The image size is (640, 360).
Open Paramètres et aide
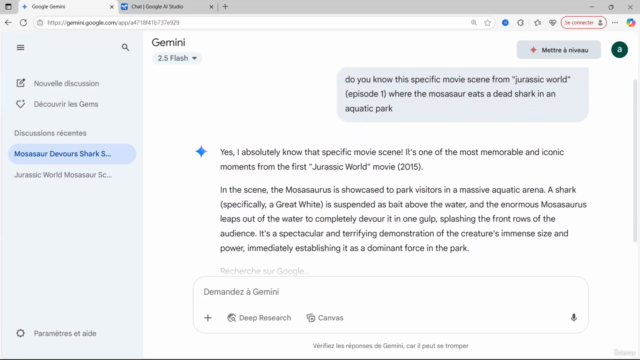[x=56, y=333]
